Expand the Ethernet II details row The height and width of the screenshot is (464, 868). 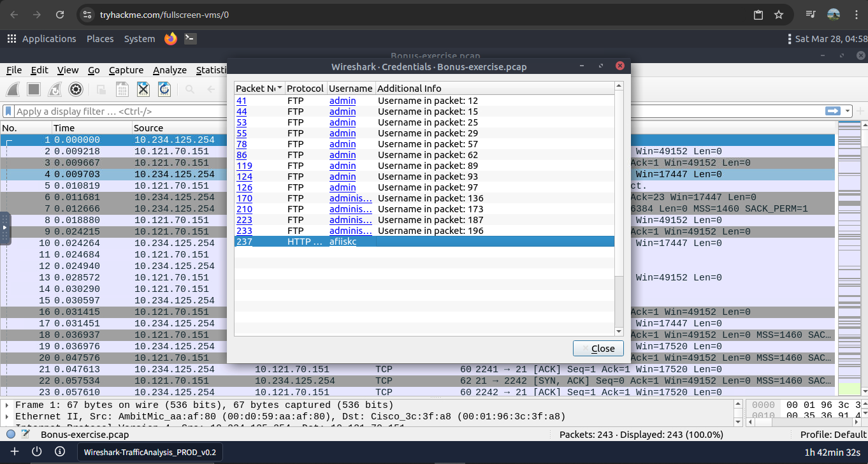7,417
